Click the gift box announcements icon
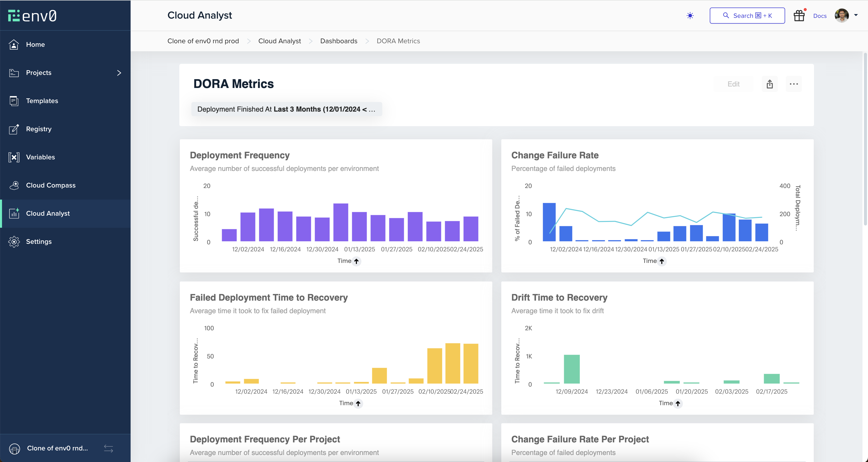Screen dimensions: 868x462 [799, 16]
